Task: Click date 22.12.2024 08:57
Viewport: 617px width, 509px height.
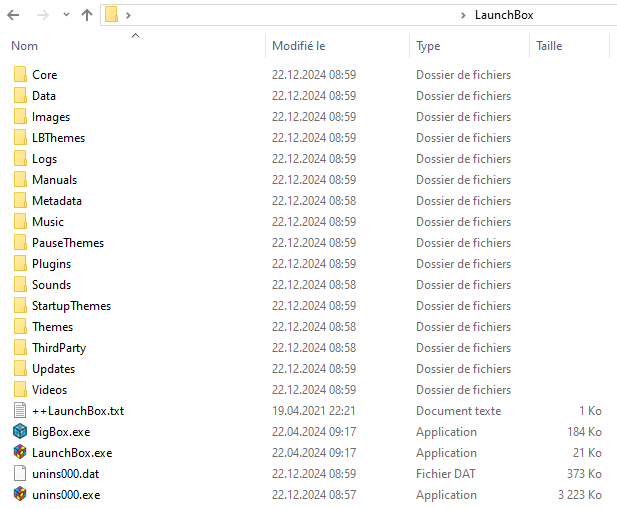Action: [x=314, y=494]
